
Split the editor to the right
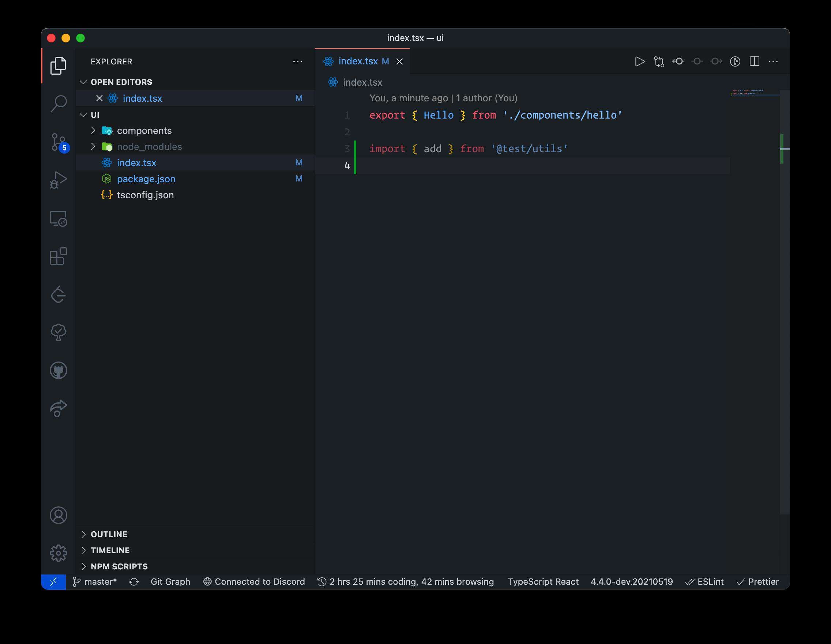pyautogui.click(x=754, y=61)
